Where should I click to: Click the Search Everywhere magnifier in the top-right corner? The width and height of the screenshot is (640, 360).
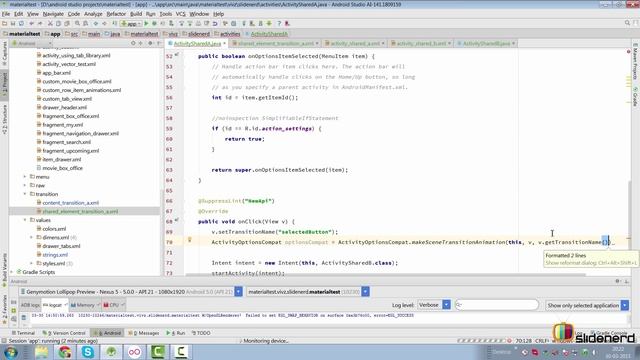tap(627, 23)
